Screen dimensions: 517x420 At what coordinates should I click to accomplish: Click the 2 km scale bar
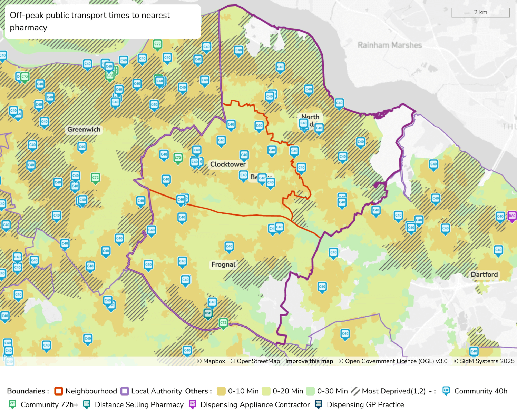(480, 12)
